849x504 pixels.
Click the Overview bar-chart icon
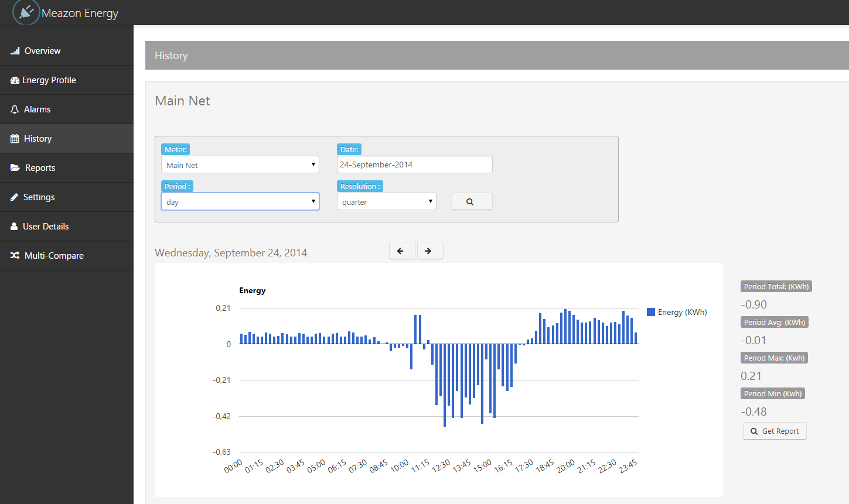pos(15,51)
